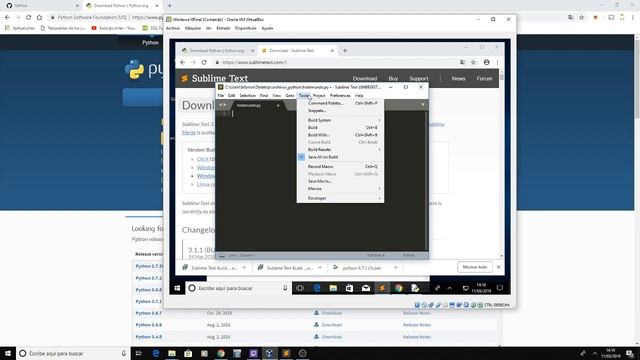Open Project menu in Sublime Text
This screenshot has height=360, width=640.
tap(319, 96)
